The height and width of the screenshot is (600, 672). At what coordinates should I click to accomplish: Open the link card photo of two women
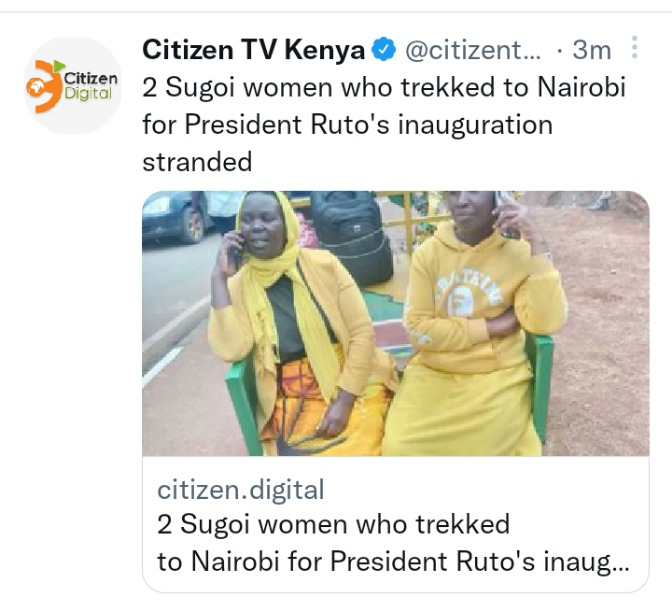pos(396,324)
